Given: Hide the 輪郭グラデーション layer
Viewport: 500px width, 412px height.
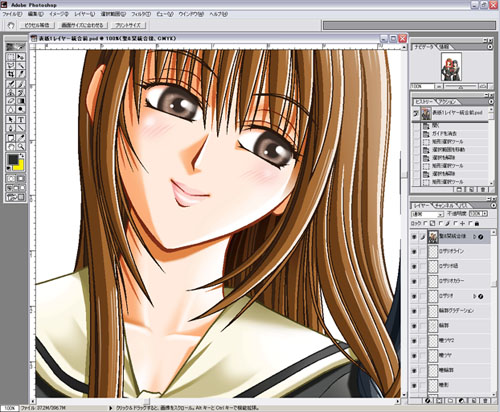Looking at the screenshot, I should pyautogui.click(x=414, y=311).
